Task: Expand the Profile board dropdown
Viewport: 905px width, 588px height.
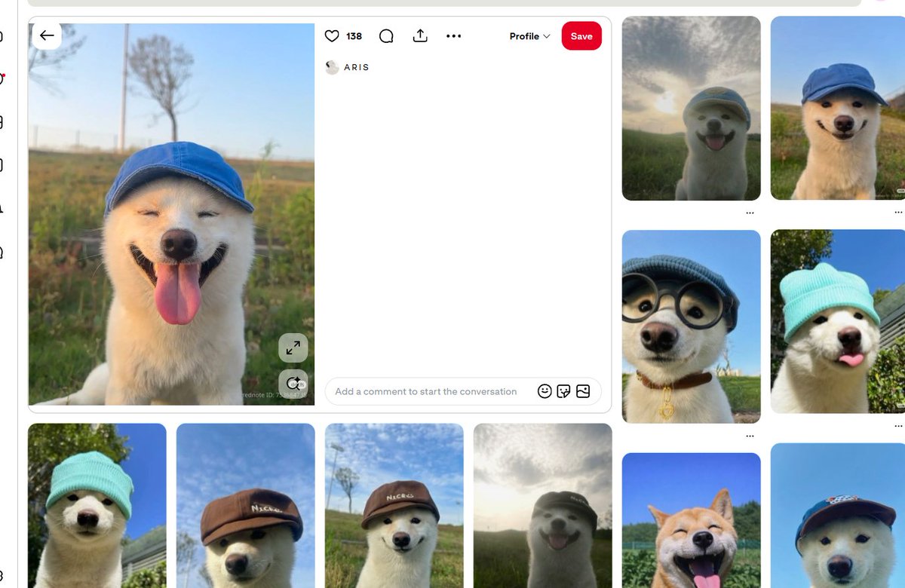Action: [529, 36]
